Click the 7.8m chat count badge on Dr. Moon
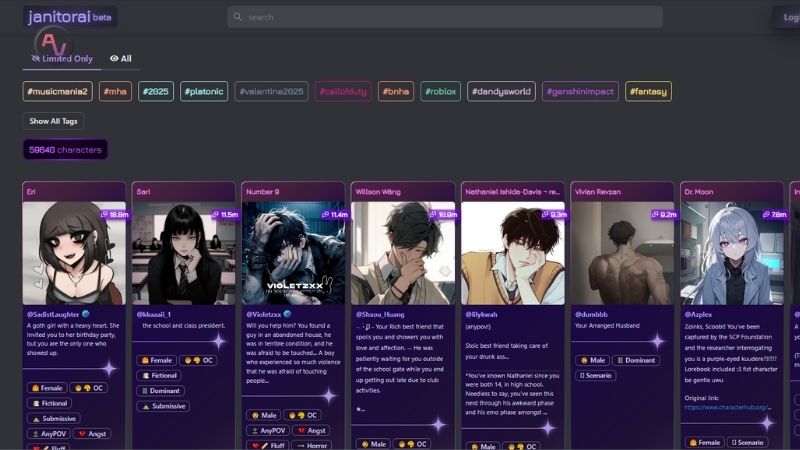The image size is (800, 450). tap(774, 215)
